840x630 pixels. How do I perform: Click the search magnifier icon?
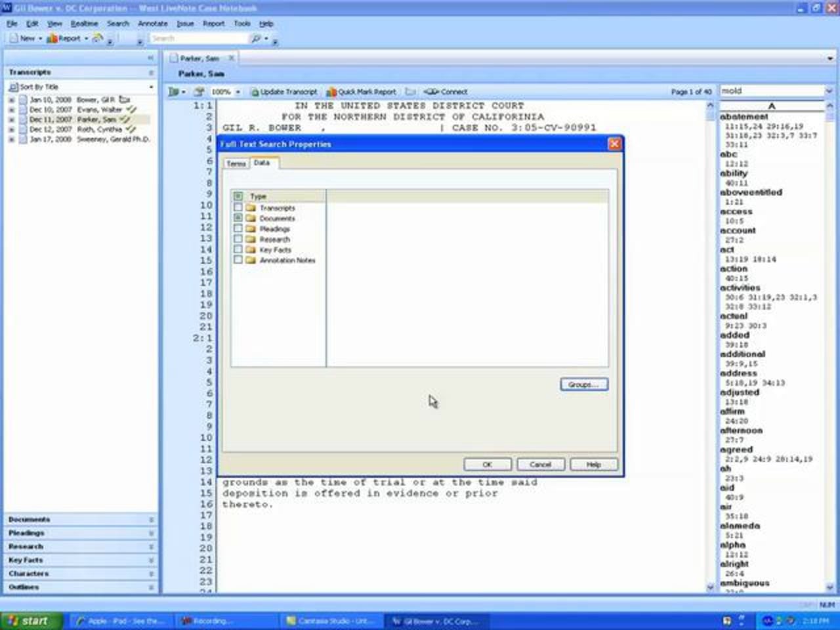coord(256,39)
